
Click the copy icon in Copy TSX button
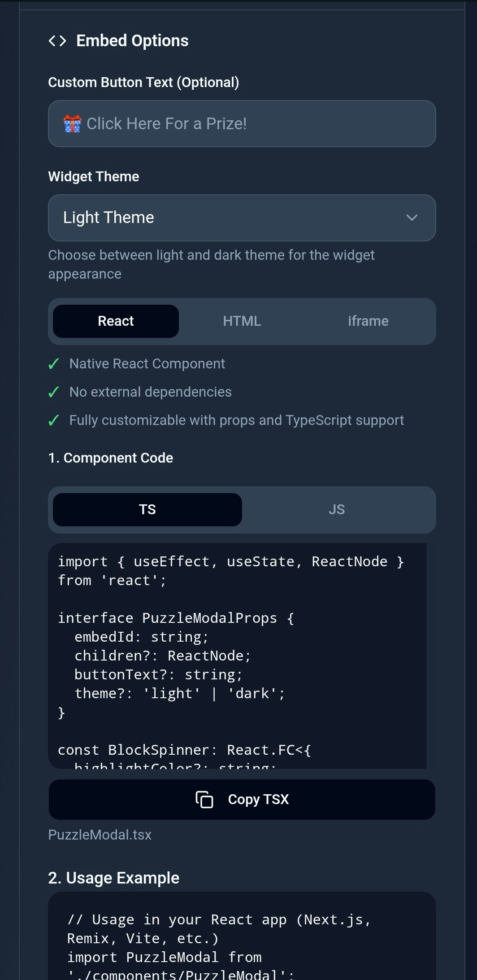[x=204, y=800]
